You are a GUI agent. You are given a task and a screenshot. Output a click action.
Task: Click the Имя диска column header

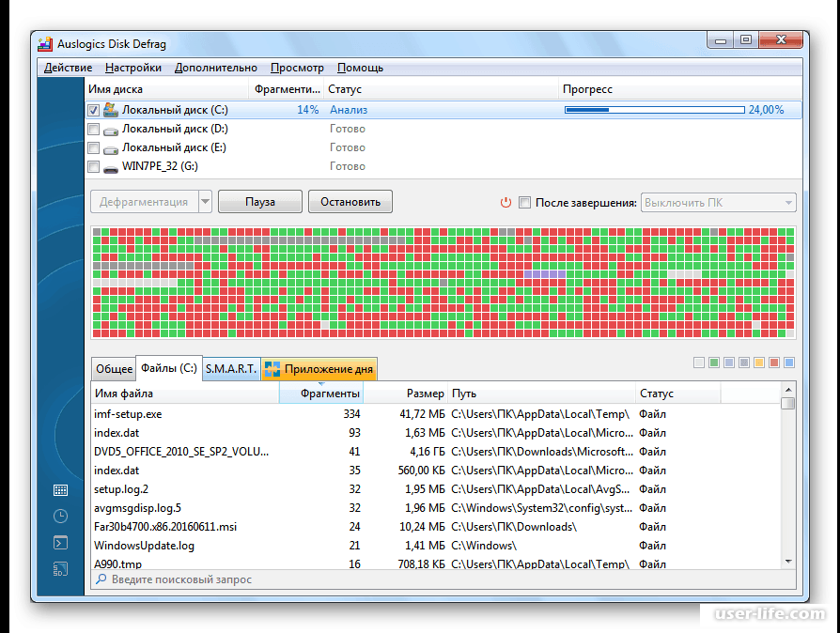(166, 89)
